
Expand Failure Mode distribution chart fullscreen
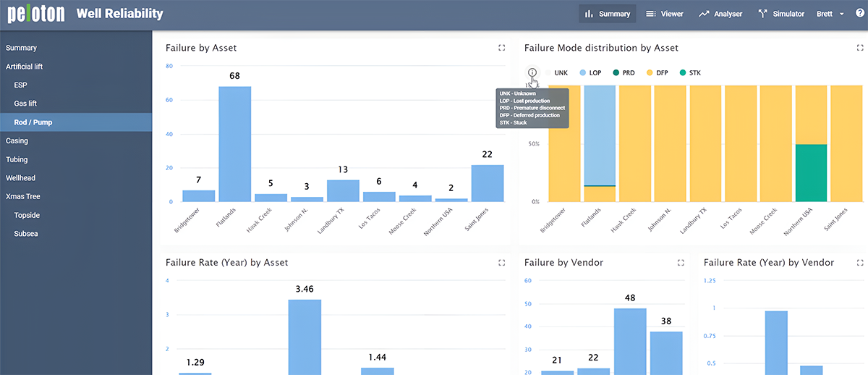[x=859, y=48]
